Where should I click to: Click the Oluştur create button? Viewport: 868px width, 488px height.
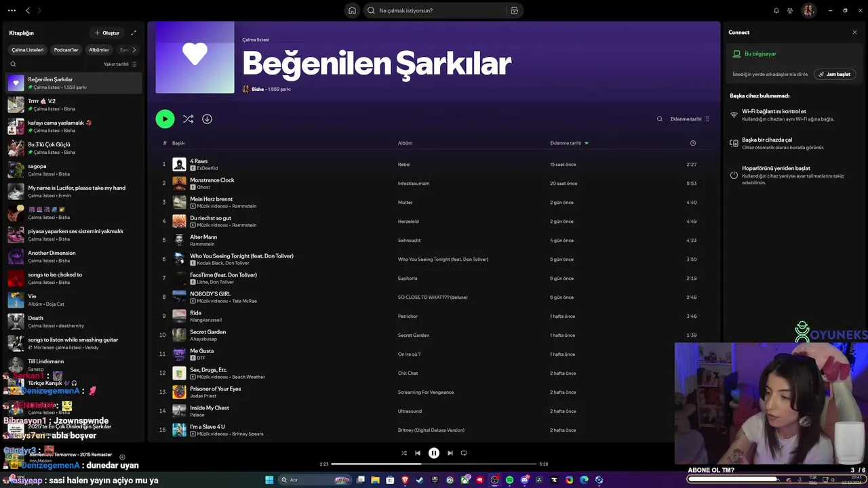point(107,33)
